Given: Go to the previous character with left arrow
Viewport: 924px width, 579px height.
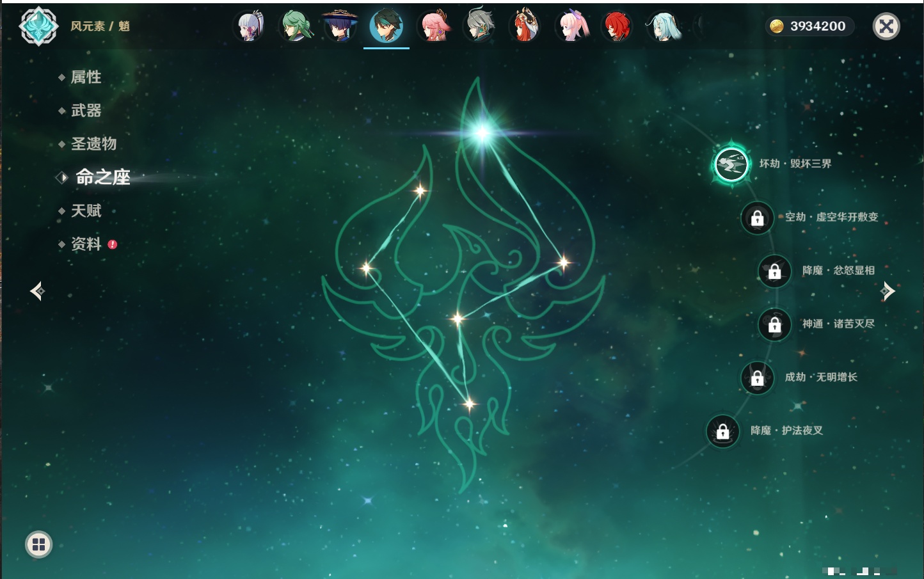Looking at the screenshot, I should [37, 291].
